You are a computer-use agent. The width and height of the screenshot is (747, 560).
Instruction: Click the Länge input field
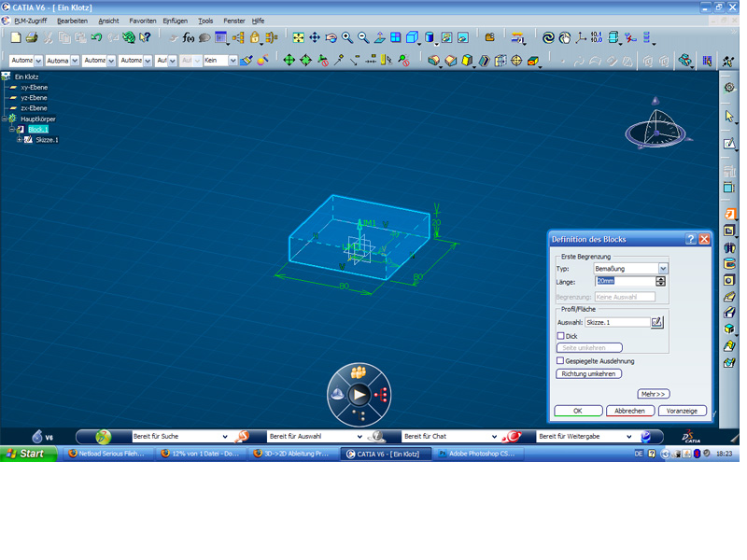tap(625, 282)
